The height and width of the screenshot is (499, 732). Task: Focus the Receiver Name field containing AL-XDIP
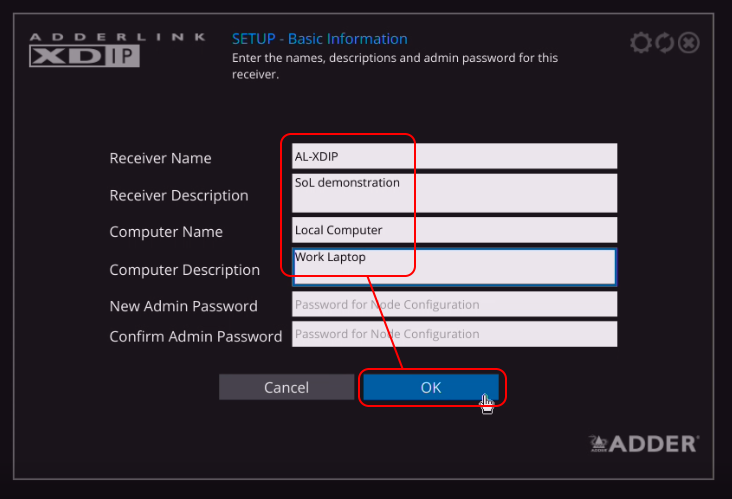pos(454,156)
